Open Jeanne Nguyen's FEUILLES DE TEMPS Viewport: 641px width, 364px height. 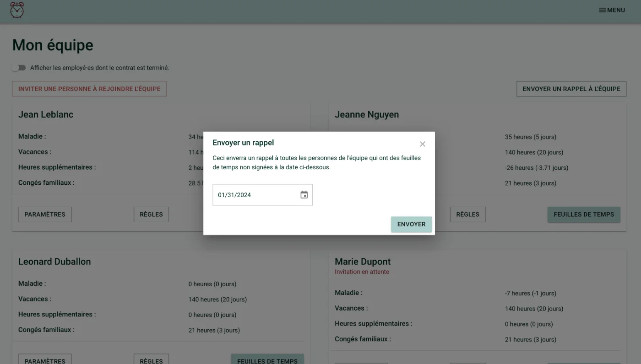pyautogui.click(x=584, y=214)
